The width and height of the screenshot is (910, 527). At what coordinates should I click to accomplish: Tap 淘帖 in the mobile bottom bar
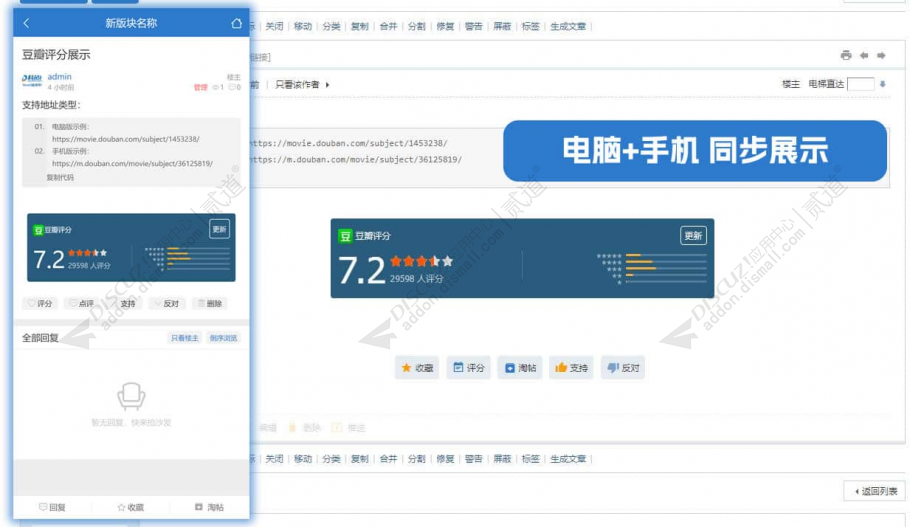pos(210,507)
